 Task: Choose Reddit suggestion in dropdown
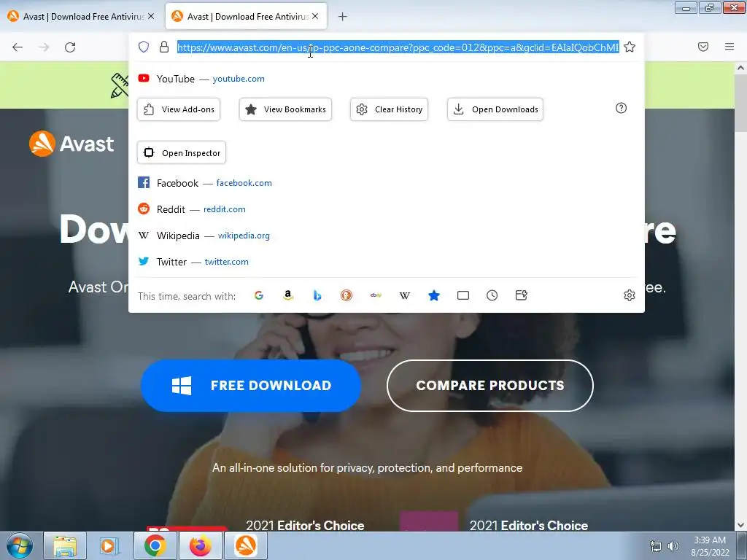[x=387, y=209]
